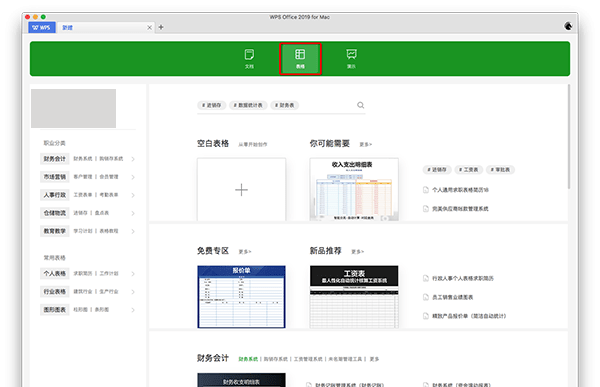This screenshot has width=600, height=387.
Task: Expand the 仓储物流 row chevron
Action: pyautogui.click(x=133, y=213)
